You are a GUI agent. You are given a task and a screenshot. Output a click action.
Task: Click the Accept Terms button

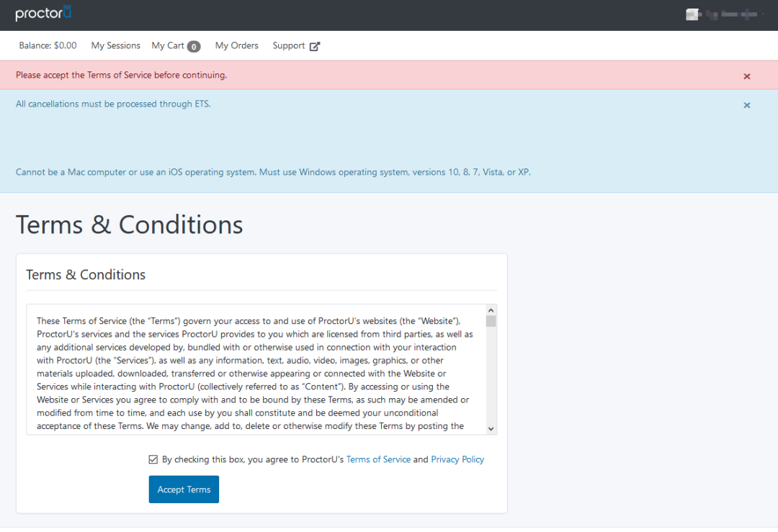click(x=184, y=490)
